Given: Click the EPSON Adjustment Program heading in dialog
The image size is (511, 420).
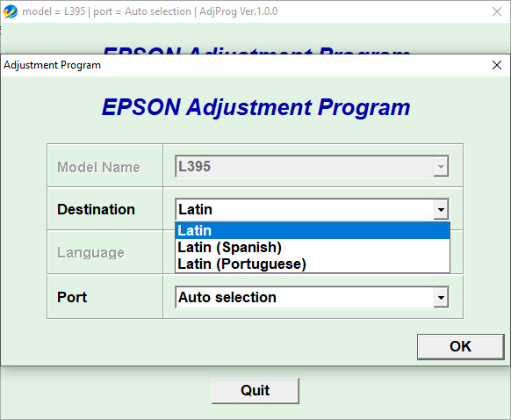Looking at the screenshot, I should (x=255, y=107).
